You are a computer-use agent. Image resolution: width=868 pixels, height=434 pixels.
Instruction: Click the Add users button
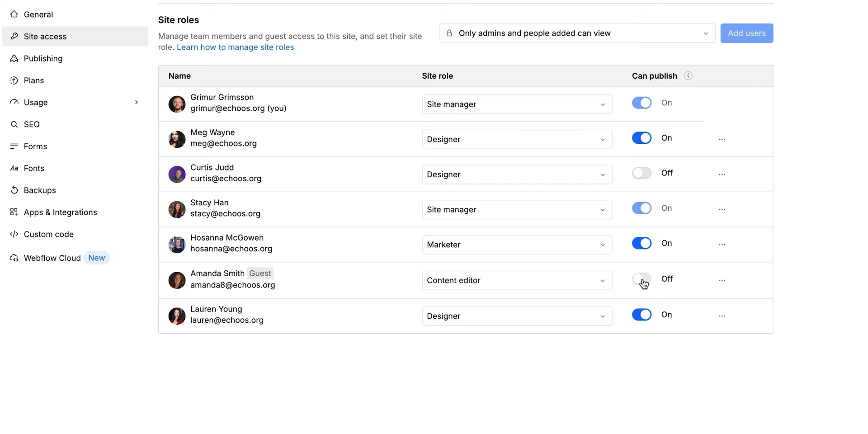[x=747, y=33]
